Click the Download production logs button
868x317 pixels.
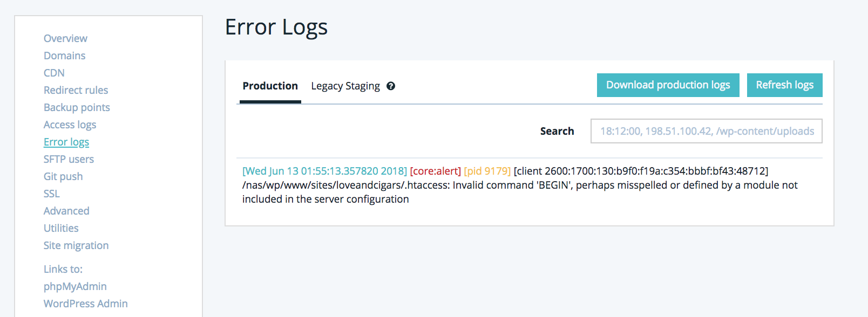[x=668, y=85]
